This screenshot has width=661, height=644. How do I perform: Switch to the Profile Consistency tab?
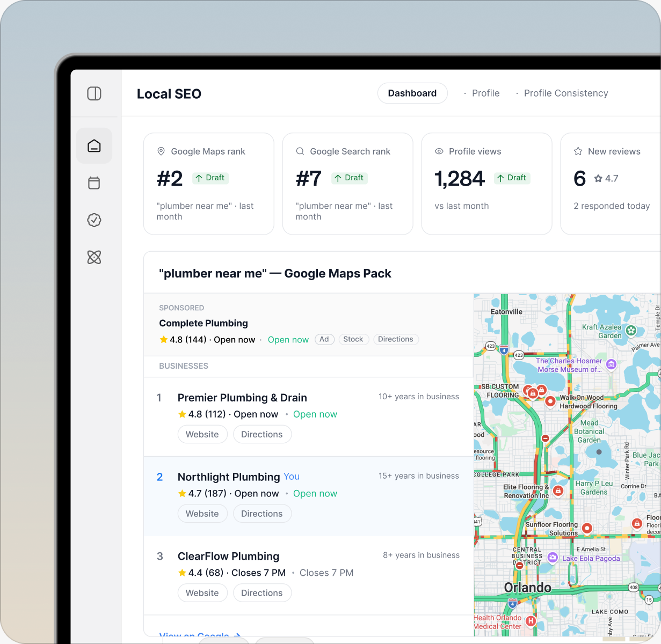coord(566,93)
